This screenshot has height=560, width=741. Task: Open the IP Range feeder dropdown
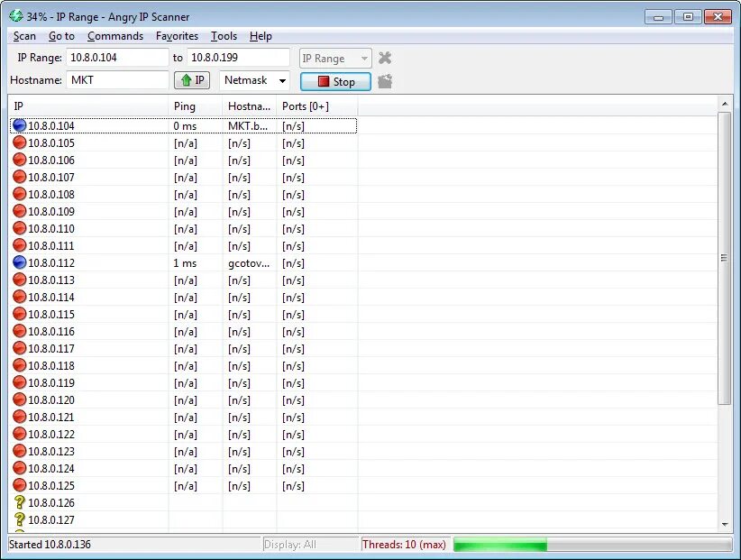(x=335, y=58)
